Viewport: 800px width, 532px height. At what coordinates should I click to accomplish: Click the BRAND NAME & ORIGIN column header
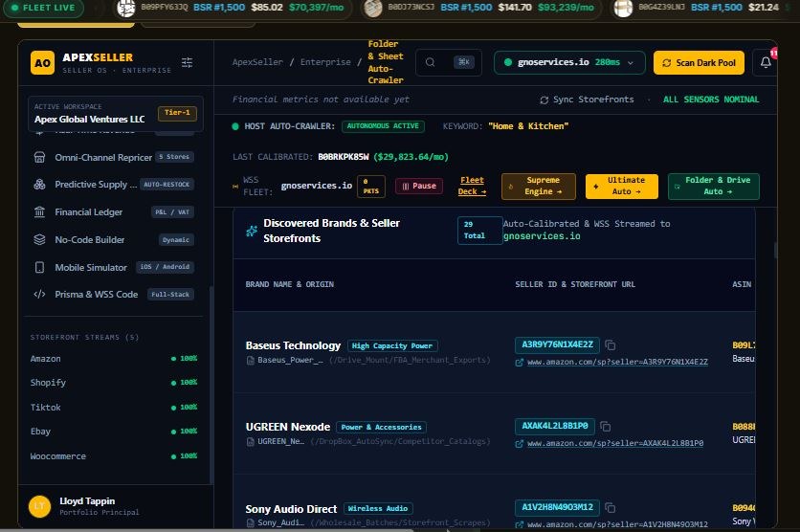pyautogui.click(x=289, y=284)
